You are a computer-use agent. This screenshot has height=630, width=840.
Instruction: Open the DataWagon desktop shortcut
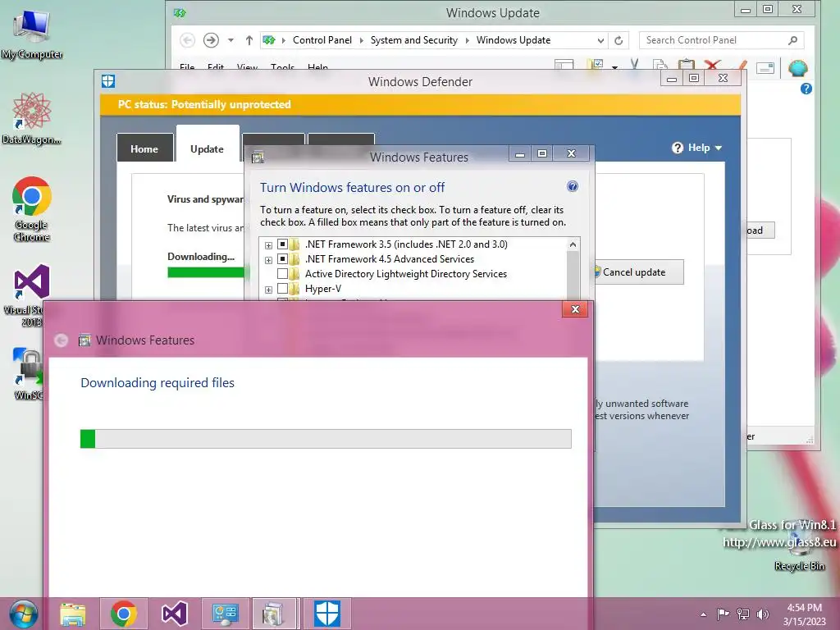(x=32, y=118)
